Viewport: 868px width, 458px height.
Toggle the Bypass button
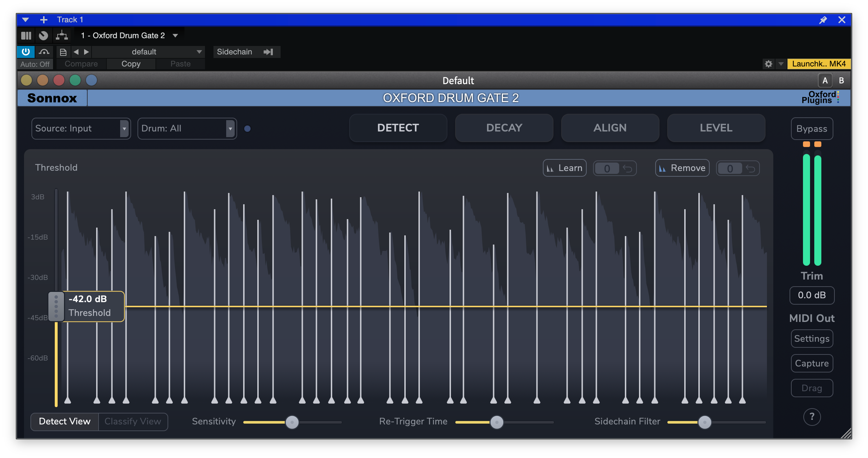(812, 129)
